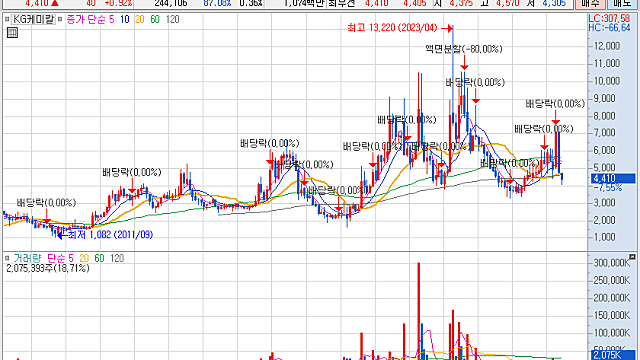Select the orange 20 moving average label
The width and height of the screenshot is (640, 360).
click(140, 19)
